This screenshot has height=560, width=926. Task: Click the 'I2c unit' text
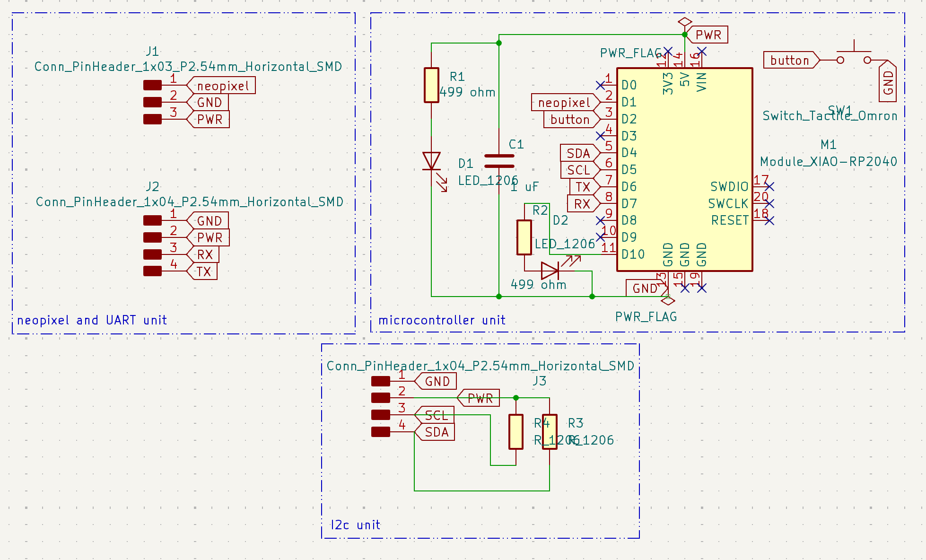point(356,525)
